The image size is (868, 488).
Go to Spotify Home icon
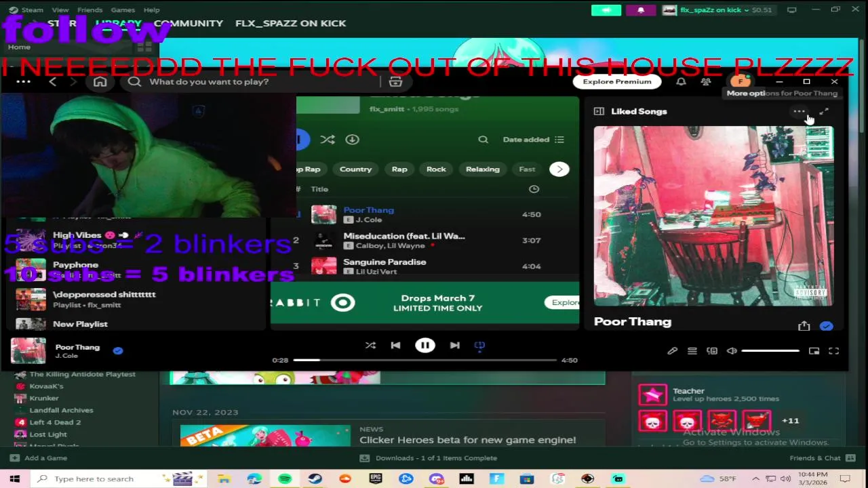pos(100,82)
